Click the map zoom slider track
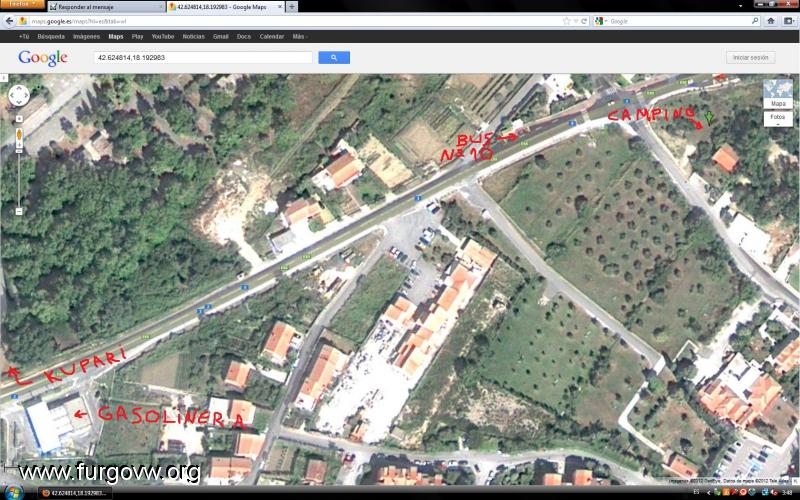 [19, 179]
